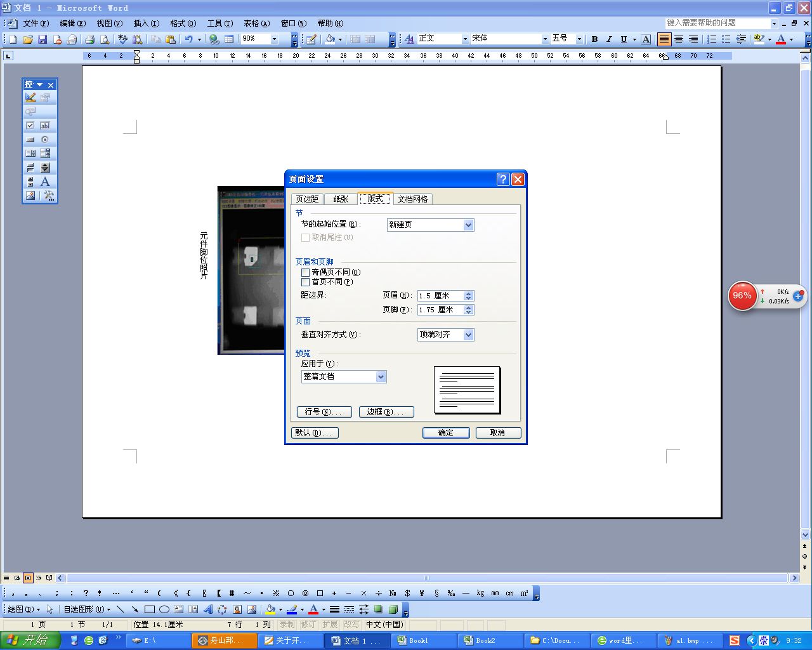Select the center alignment icon
This screenshot has width=812, height=650.
[678, 39]
